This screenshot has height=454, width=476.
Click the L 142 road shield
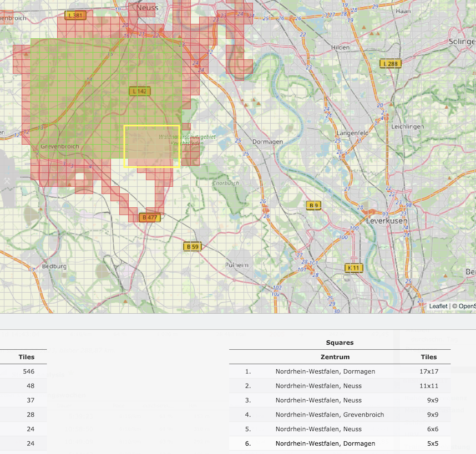pyautogui.click(x=140, y=91)
